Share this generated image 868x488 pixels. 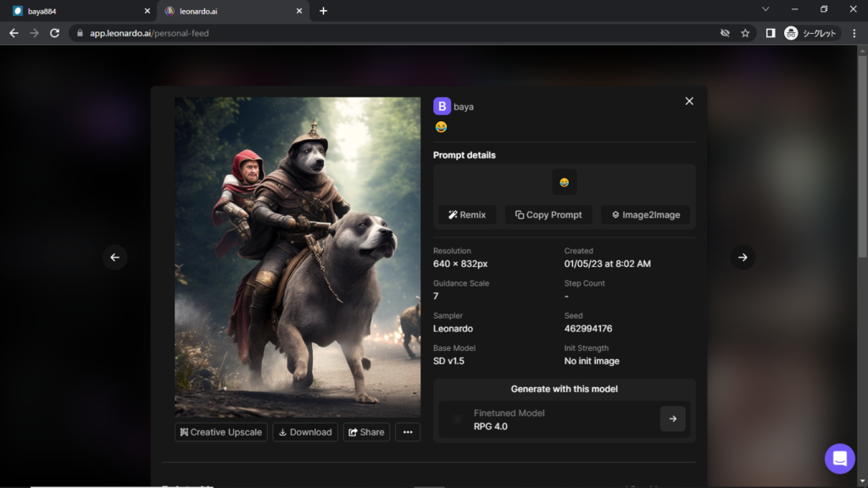pos(366,432)
